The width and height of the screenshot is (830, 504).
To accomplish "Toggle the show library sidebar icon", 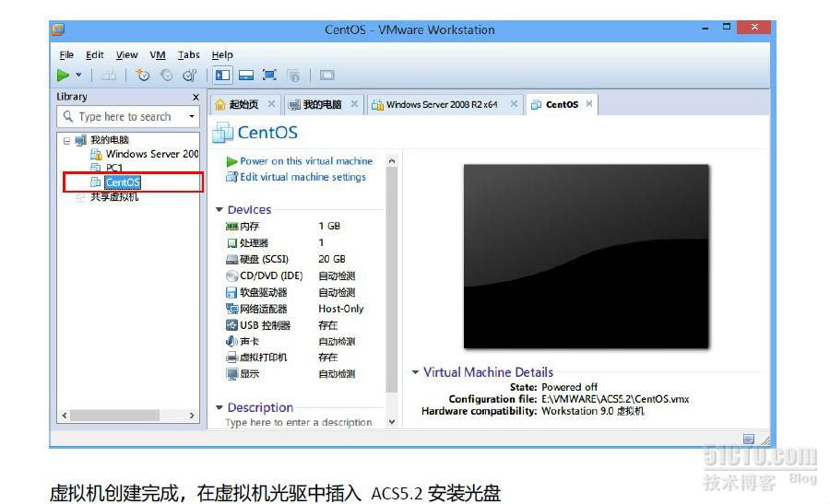I will [x=223, y=76].
